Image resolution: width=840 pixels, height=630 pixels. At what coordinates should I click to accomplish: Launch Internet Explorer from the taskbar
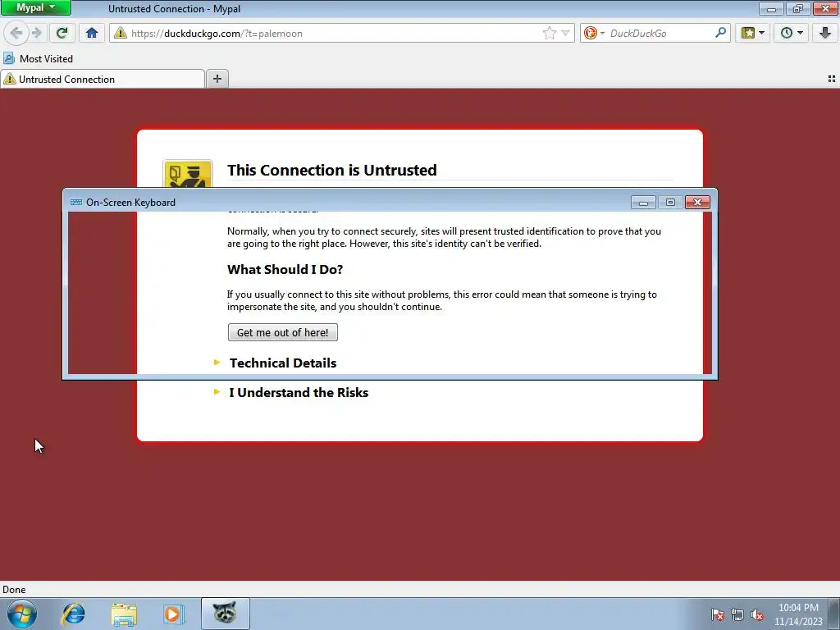73,614
